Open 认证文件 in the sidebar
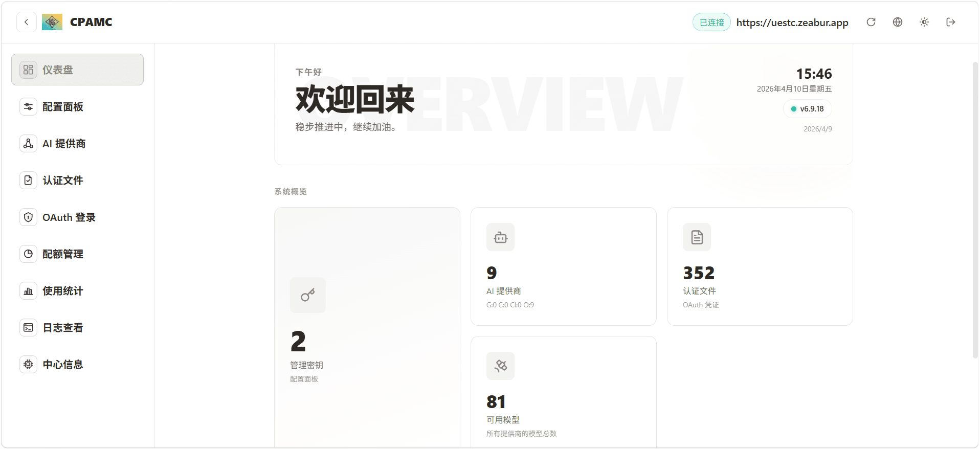Screen dimensions: 980x449 click(x=77, y=180)
